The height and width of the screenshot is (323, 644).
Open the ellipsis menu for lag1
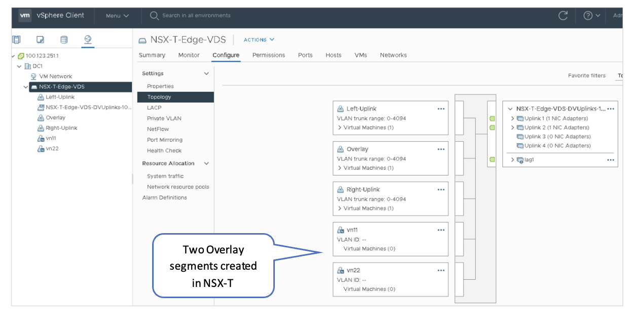tap(611, 160)
